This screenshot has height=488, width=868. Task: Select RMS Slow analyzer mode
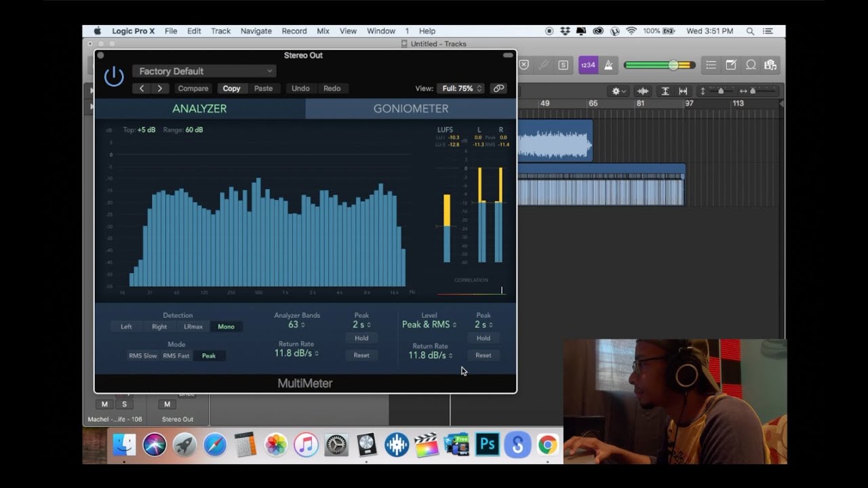click(x=143, y=356)
